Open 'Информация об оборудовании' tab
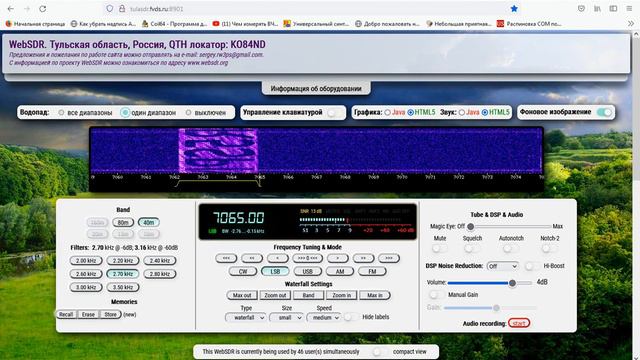Image resolution: width=640 pixels, height=360 pixels. (x=316, y=89)
